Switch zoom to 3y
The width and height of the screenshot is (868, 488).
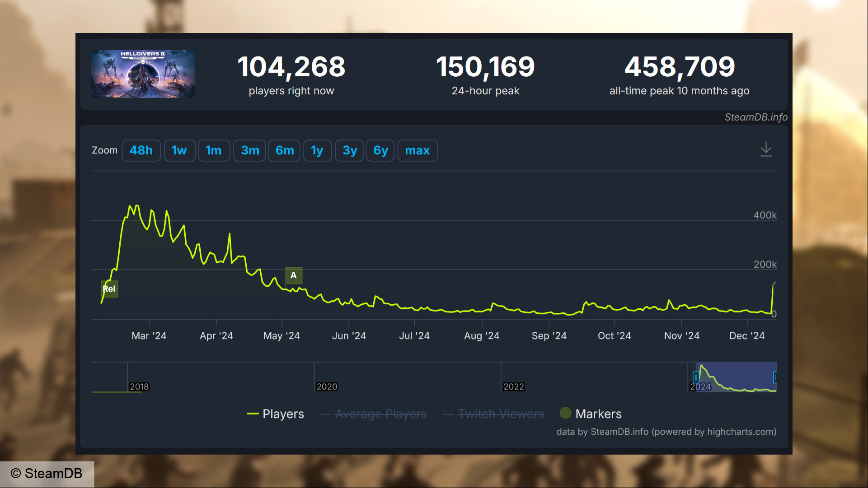pos(350,150)
